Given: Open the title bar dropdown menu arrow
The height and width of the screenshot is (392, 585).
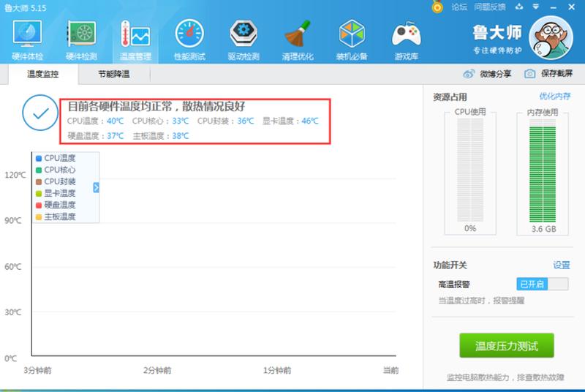Looking at the screenshot, I should 536,7.
